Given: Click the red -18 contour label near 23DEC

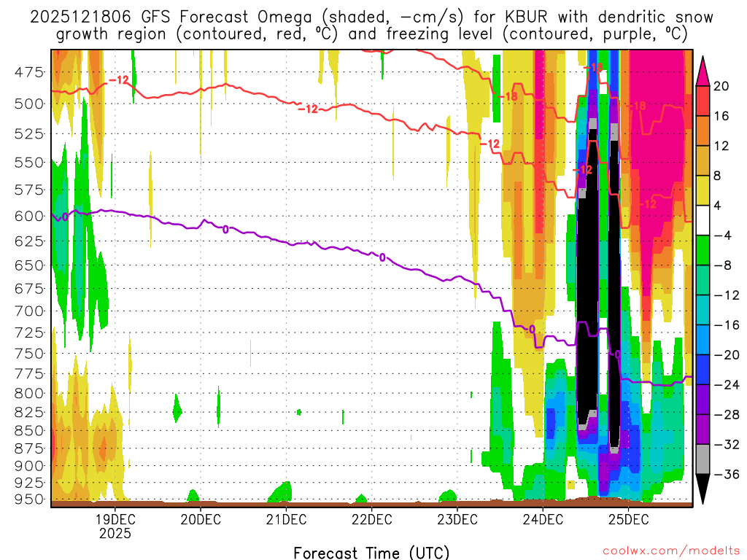Looking at the screenshot, I should (x=508, y=97).
